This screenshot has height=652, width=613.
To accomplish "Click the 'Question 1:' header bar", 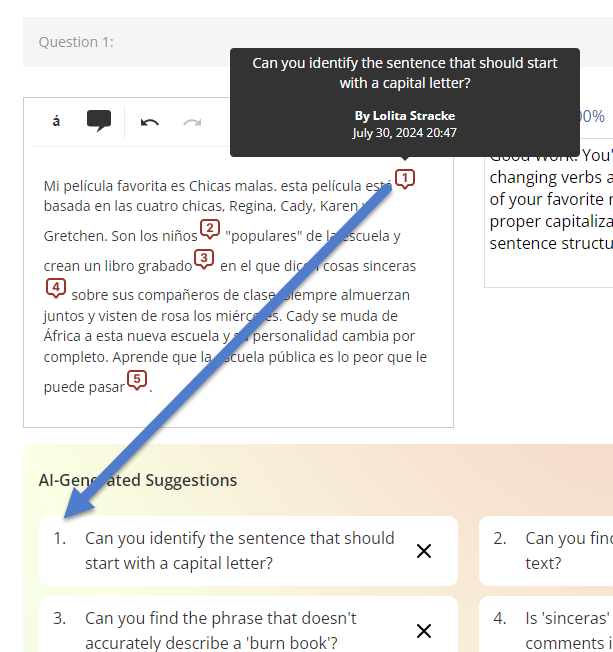I will click(x=318, y=42).
